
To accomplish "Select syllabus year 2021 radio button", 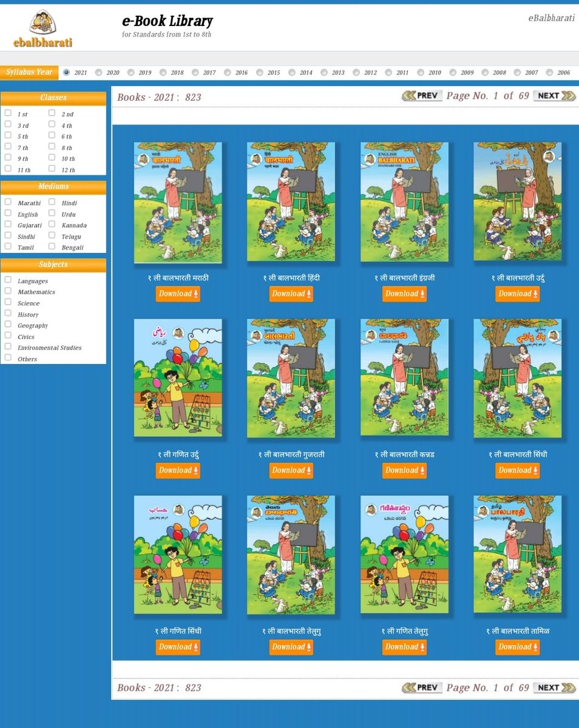I will 66,72.
